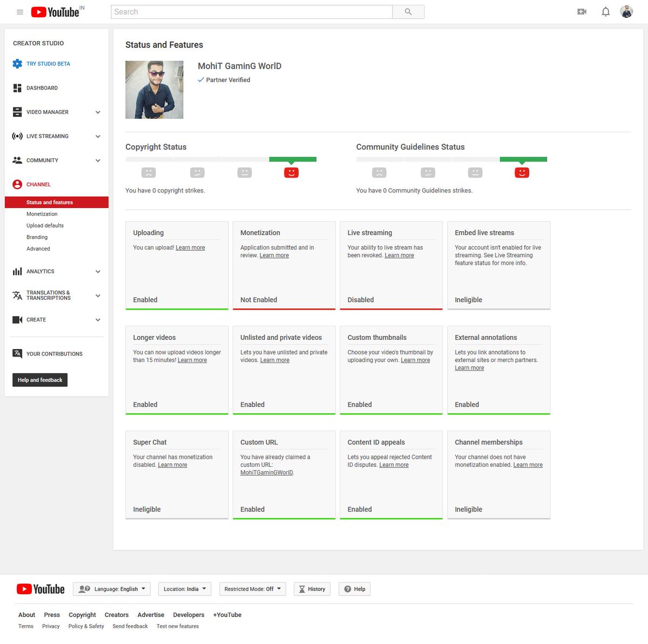
Task: Open the Language: English dropdown
Action: point(112,589)
